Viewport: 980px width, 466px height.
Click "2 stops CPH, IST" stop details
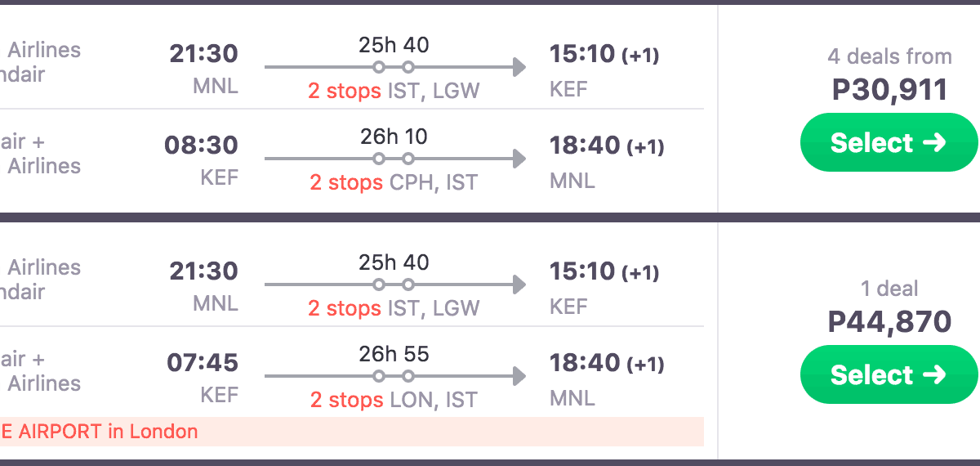click(394, 182)
